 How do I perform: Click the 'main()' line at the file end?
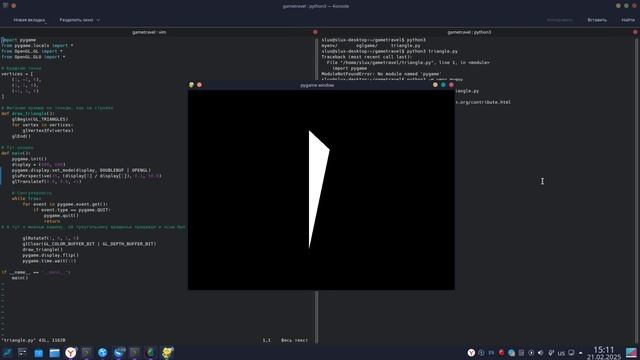pos(20,278)
